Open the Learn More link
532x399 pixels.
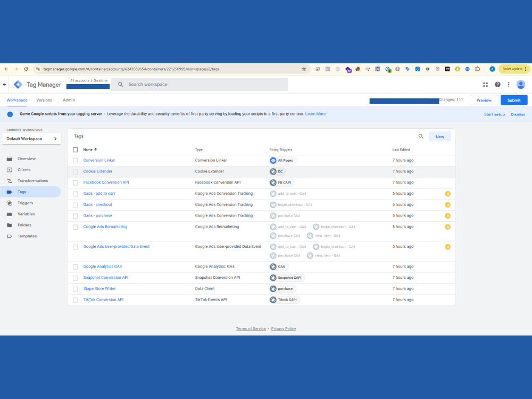[x=315, y=114]
